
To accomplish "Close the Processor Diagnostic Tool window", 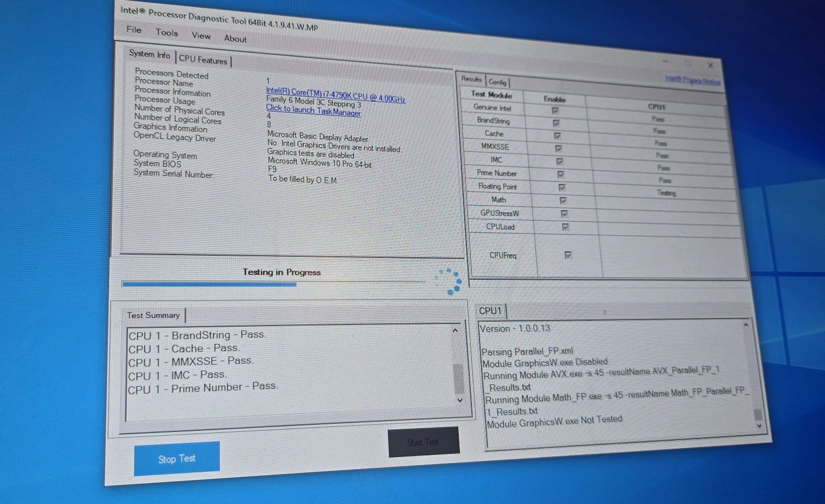I will [x=710, y=65].
